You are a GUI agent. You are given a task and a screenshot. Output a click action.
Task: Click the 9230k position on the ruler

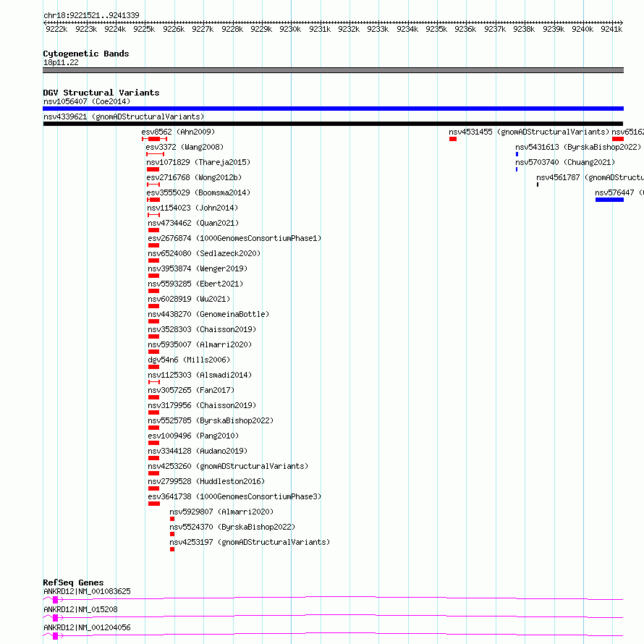290,29
